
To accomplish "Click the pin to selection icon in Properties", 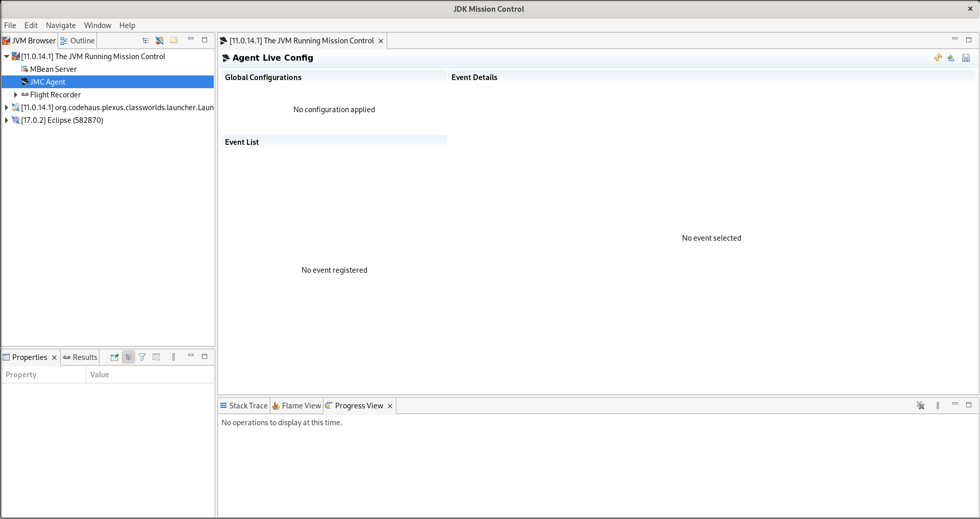I will (114, 357).
